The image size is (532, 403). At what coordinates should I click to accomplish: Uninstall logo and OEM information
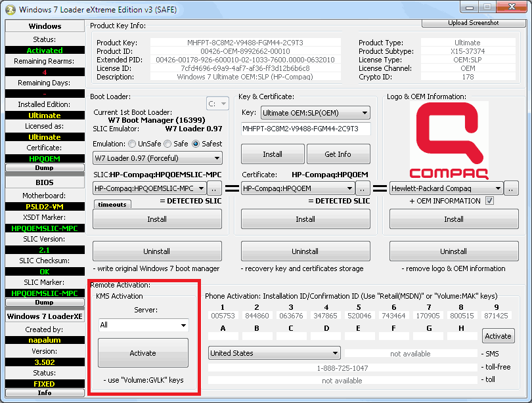point(454,251)
